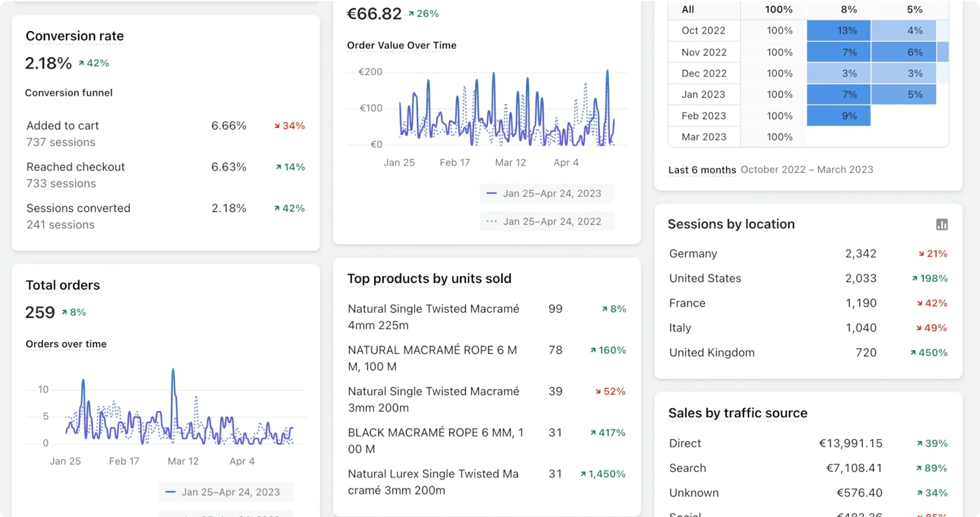The height and width of the screenshot is (517, 980).
Task: Open the Sales by traffic source report
Action: (x=738, y=413)
